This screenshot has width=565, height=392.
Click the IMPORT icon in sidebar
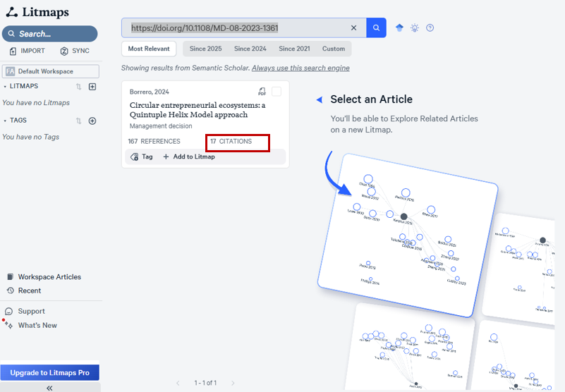13,51
